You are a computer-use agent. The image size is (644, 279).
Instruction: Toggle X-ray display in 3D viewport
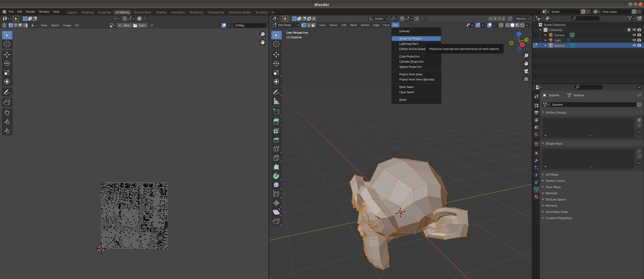[501, 25]
